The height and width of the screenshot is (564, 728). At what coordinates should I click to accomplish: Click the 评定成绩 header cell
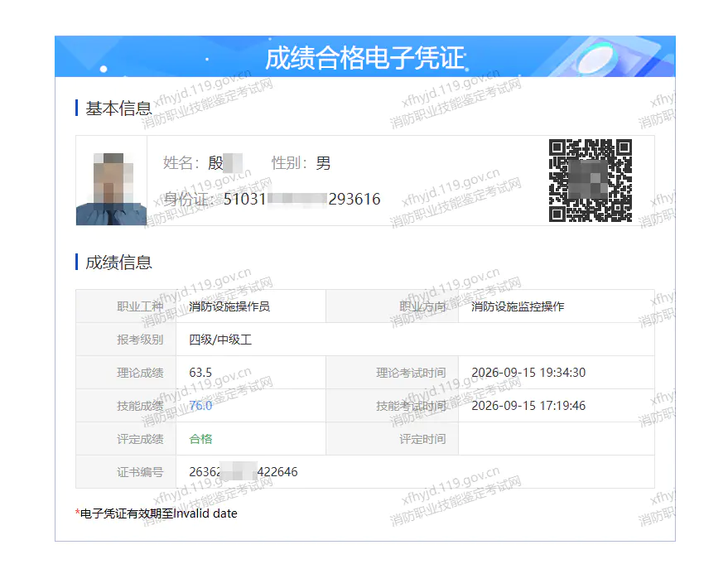coord(126,439)
